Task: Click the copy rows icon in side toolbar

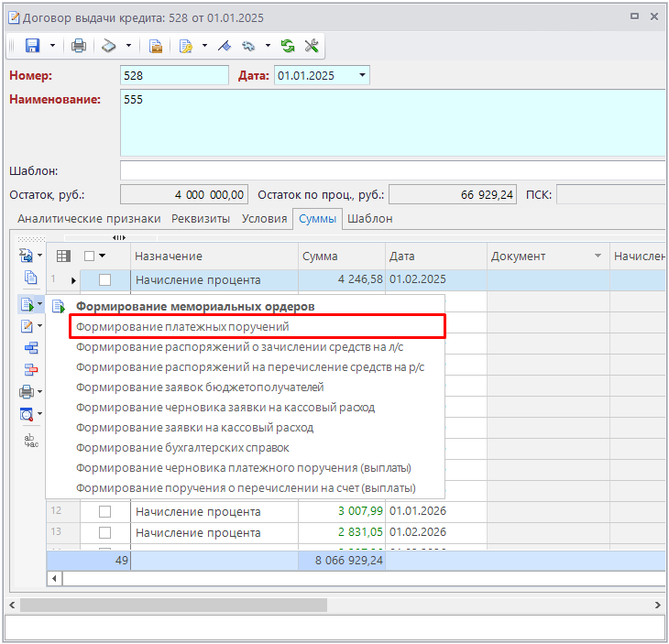Action: point(30,278)
